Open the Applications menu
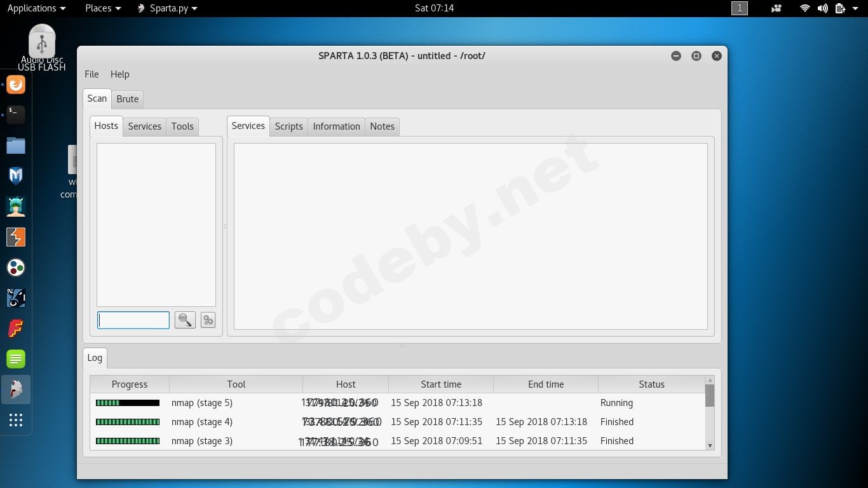 click(x=36, y=8)
